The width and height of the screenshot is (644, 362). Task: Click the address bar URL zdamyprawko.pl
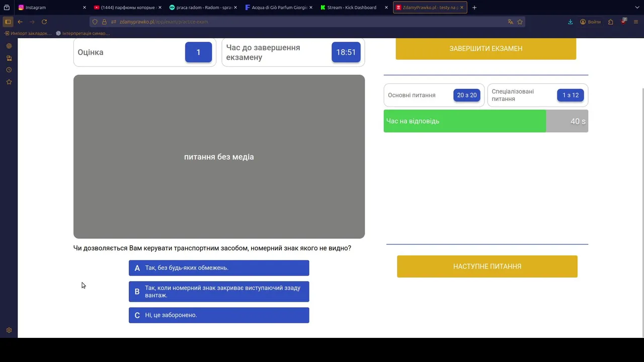pos(164,22)
